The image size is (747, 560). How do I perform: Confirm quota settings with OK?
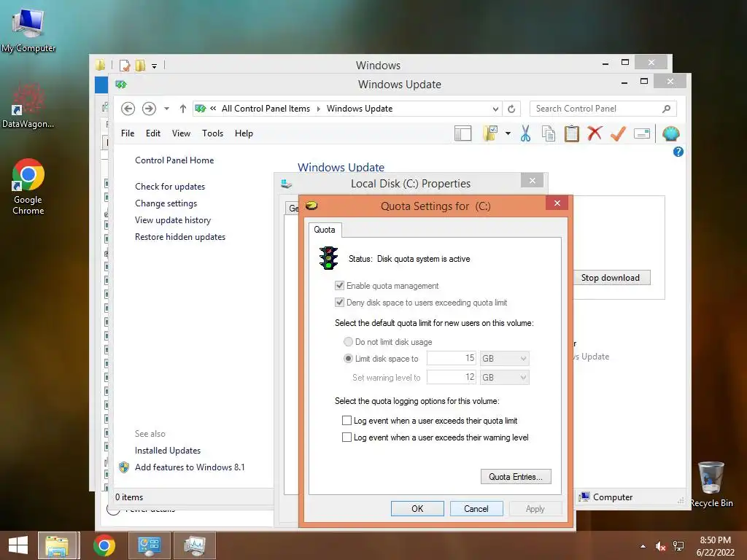pyautogui.click(x=417, y=508)
